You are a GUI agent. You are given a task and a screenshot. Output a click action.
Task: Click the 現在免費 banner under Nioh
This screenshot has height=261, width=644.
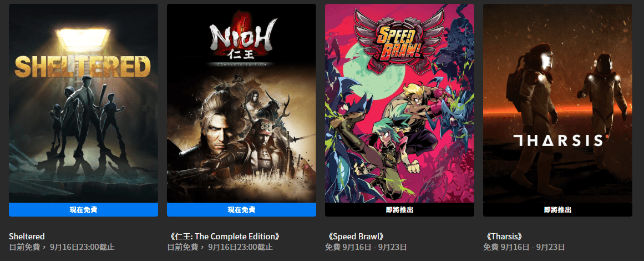point(241,209)
